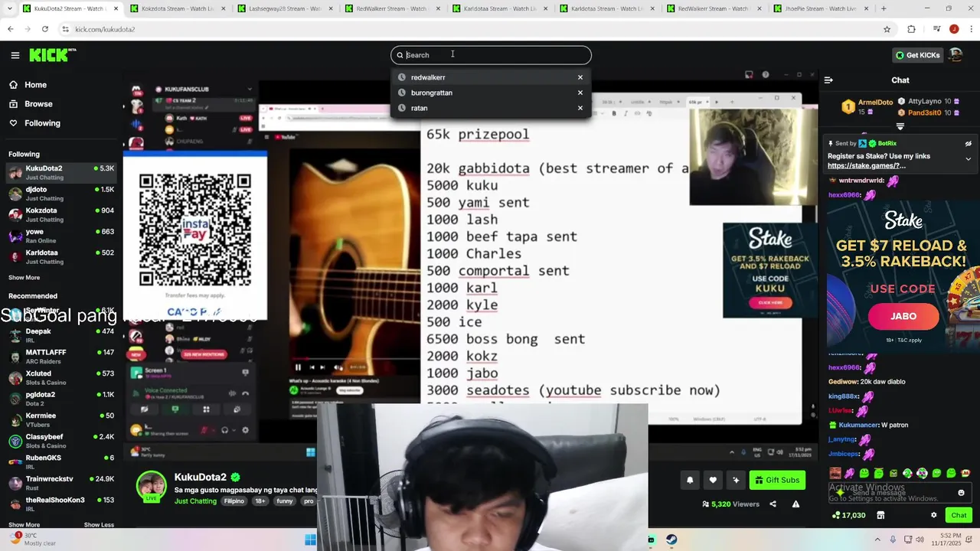Screen dimensions: 980x551
Task: Open Kokzdota channel in Following list
Action: click(x=61, y=214)
